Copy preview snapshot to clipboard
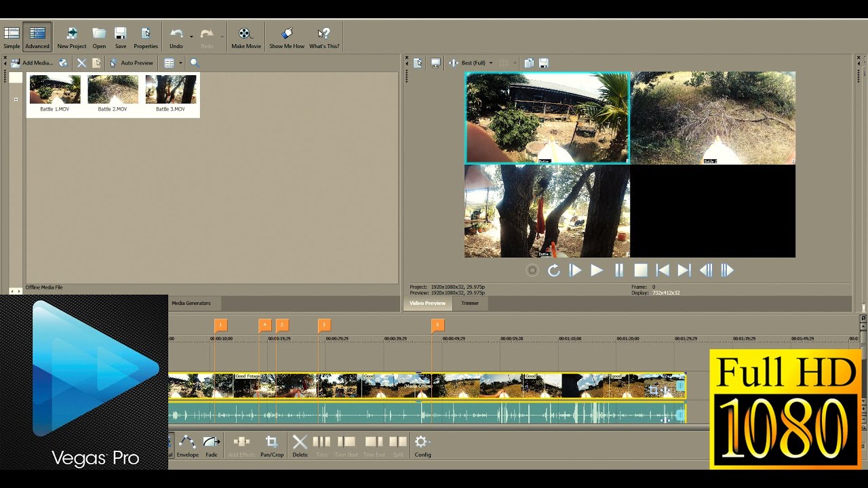Image resolution: width=868 pixels, height=488 pixels. tap(529, 63)
